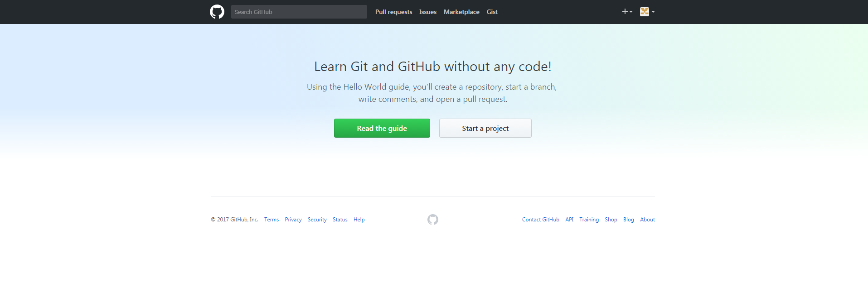This screenshot has height=297, width=868.
Task: Open the API footer link
Action: pyautogui.click(x=569, y=220)
